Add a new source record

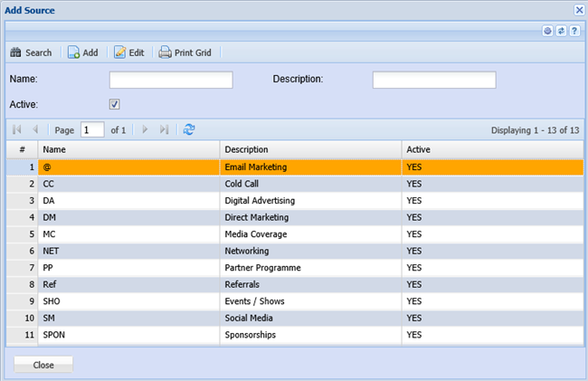pyautogui.click(x=82, y=52)
